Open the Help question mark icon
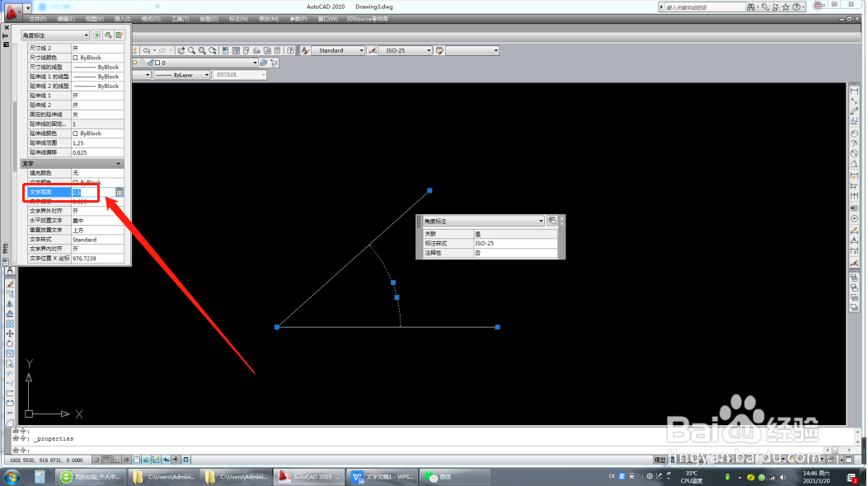The width and height of the screenshot is (868, 486). click(291, 50)
